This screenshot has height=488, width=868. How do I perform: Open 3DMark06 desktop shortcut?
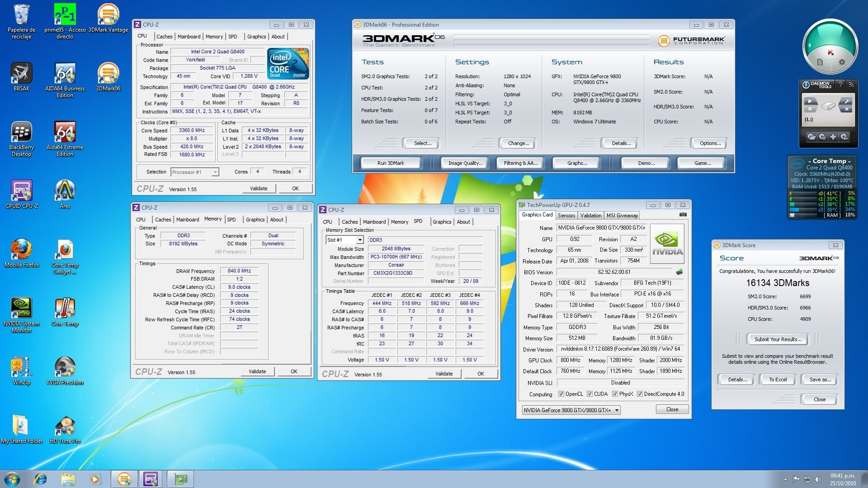(108, 77)
